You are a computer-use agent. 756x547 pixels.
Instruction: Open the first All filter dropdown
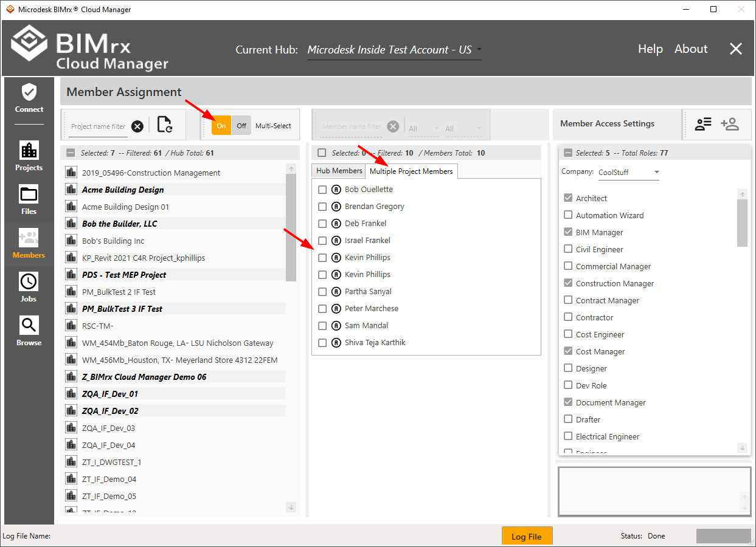[424, 128]
